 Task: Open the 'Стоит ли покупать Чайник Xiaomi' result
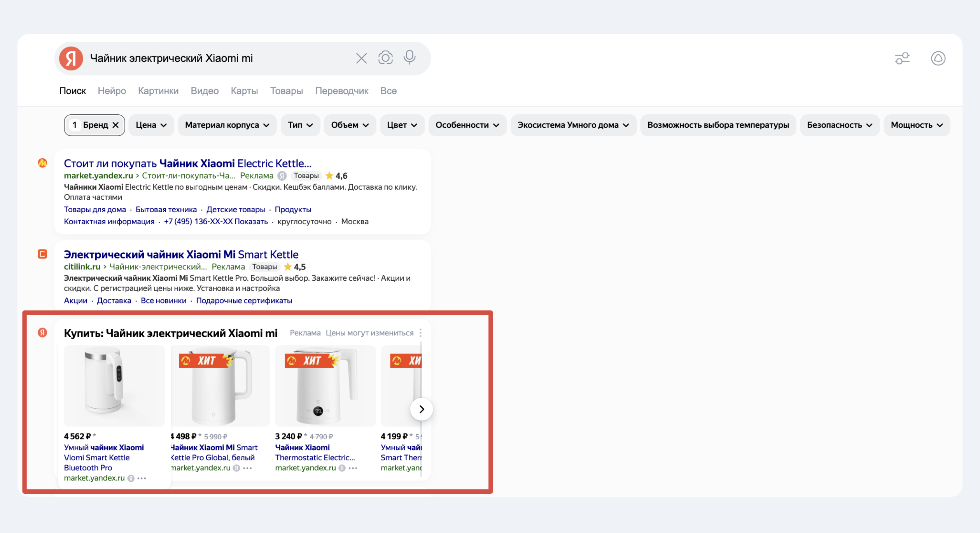point(188,163)
